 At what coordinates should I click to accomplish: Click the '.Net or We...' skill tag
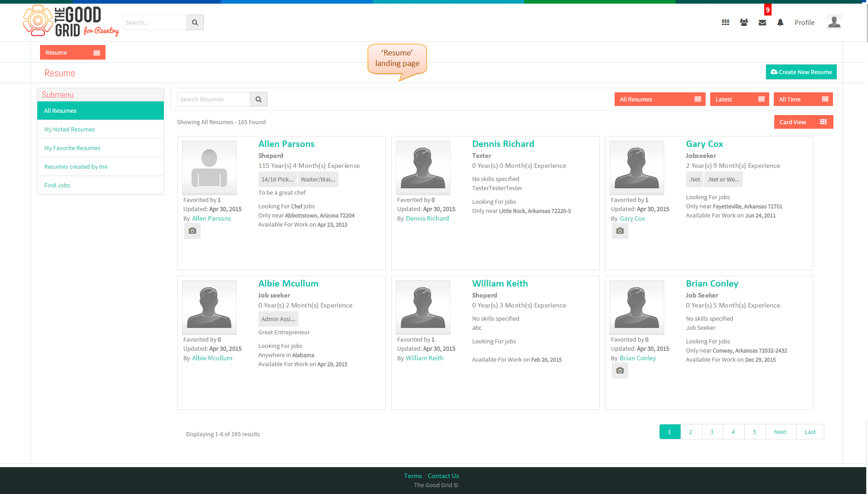coord(723,179)
